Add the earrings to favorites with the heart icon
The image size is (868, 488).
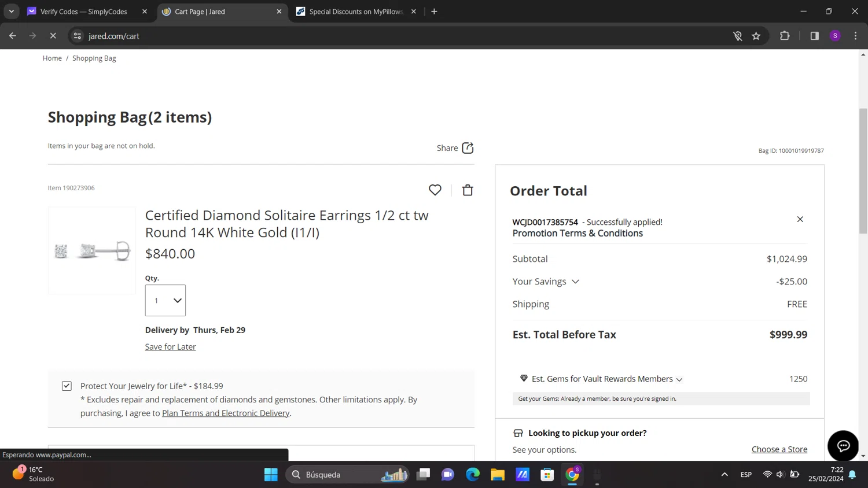pos(435,190)
